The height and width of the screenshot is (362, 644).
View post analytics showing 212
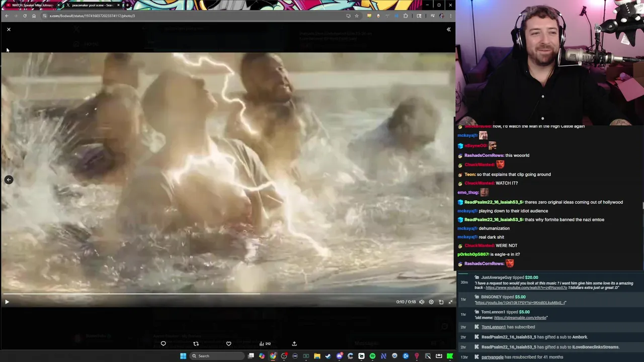tap(265, 344)
